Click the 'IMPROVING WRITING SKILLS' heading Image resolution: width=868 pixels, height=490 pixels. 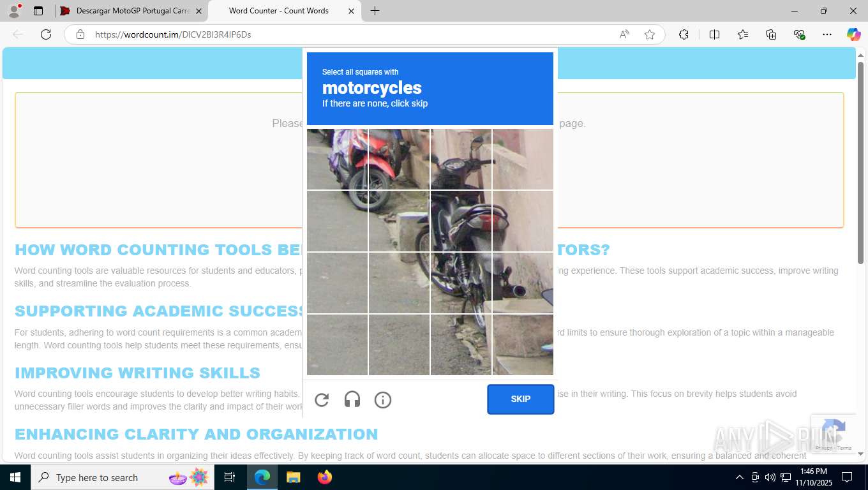click(137, 373)
